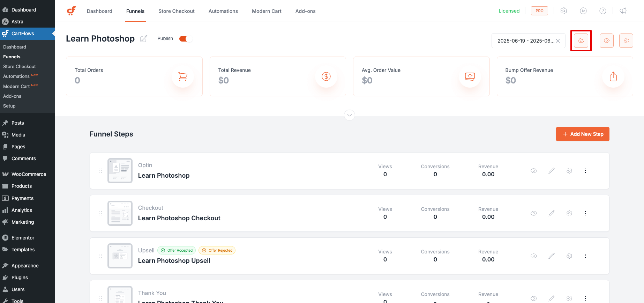Open more options for Upsell step
This screenshot has height=303, width=644.
pos(585,256)
